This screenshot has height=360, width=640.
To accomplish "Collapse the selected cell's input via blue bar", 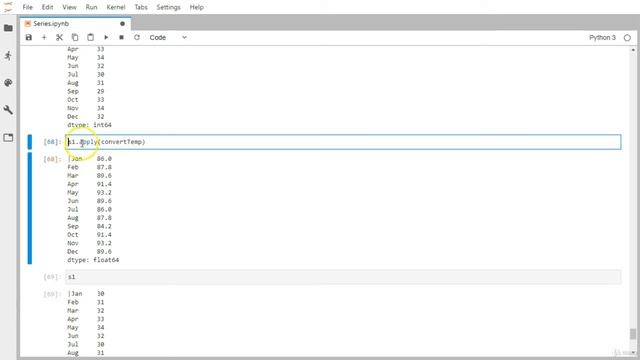I will tap(29, 142).
